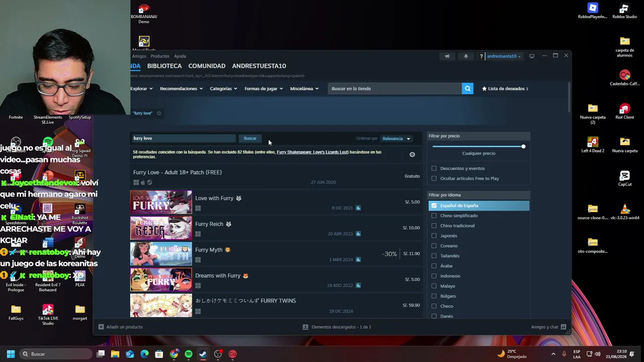Screen dimensions: 644x362
Task: Open the Relevancia sort dropdown
Action: coord(396,139)
